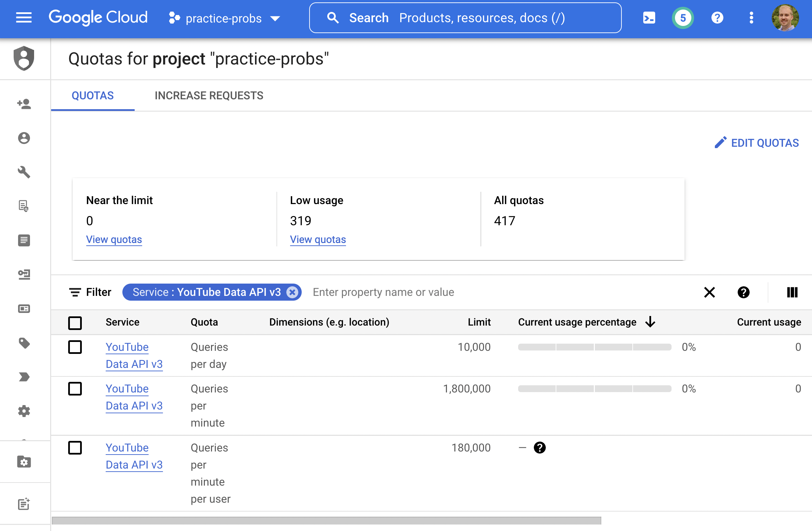
Task: Open Cloud Shell terminal icon
Action: (x=649, y=18)
